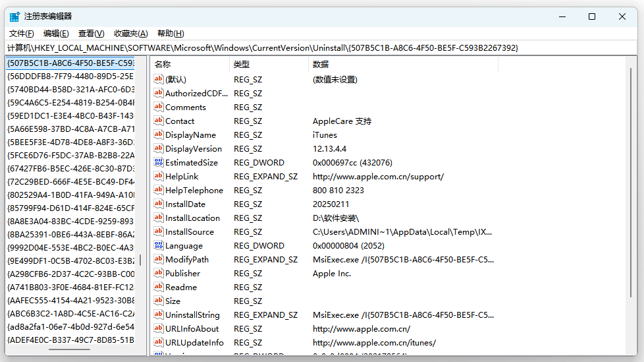Click the HelpTelephone value icon
The image size is (644, 362).
pyautogui.click(x=159, y=190)
